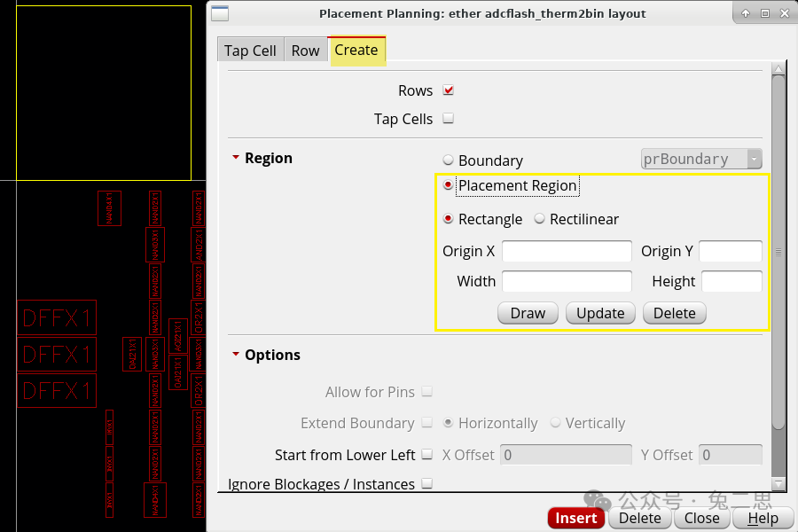Click the Delete button in Region section
Screen dimensions: 798x532
click(675, 313)
